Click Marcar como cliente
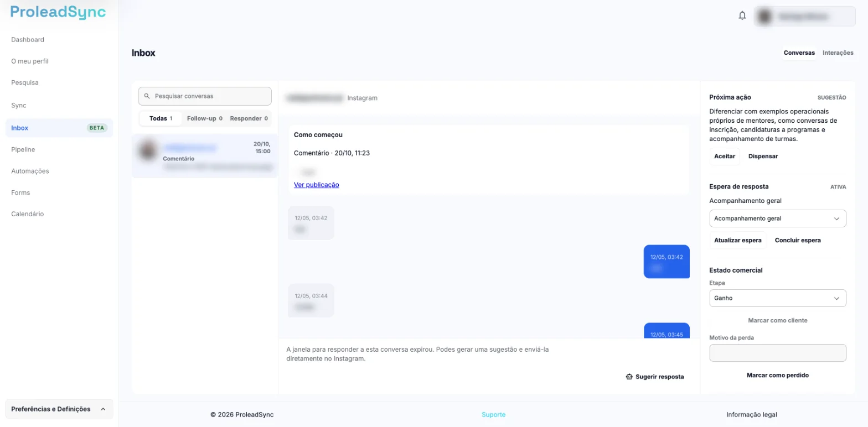Screen dimensions: 868x427 [778, 321]
